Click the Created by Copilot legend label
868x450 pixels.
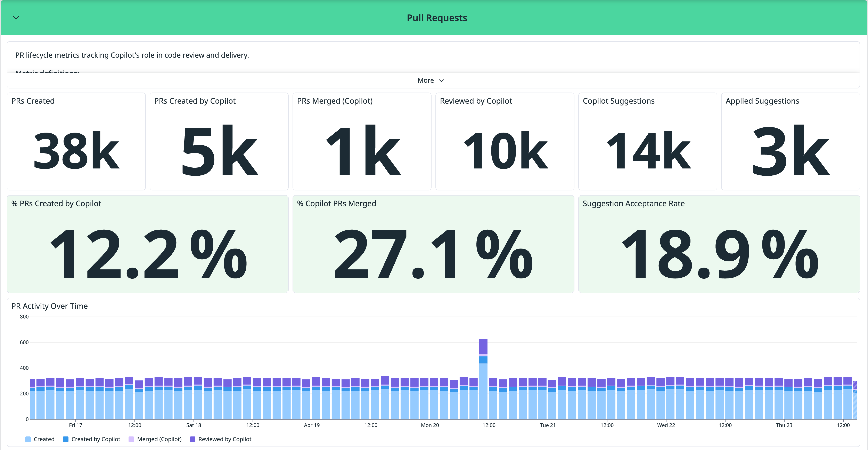click(96, 439)
